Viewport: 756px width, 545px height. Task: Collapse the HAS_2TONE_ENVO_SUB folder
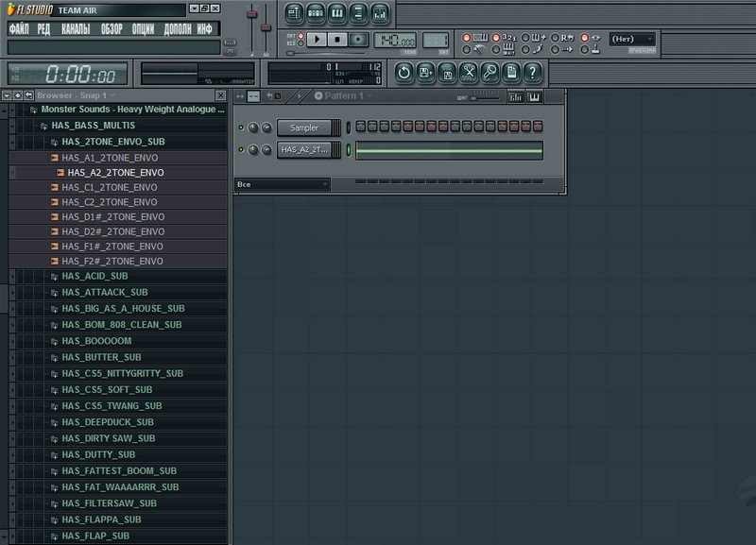pos(55,142)
